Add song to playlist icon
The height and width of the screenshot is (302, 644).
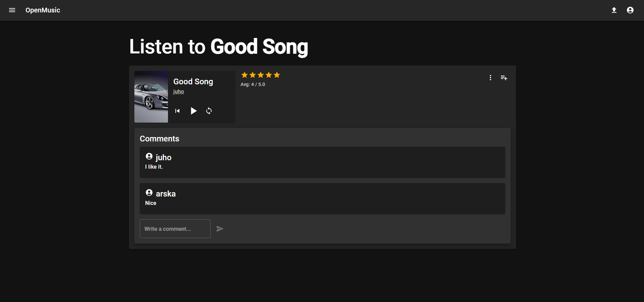tap(504, 78)
